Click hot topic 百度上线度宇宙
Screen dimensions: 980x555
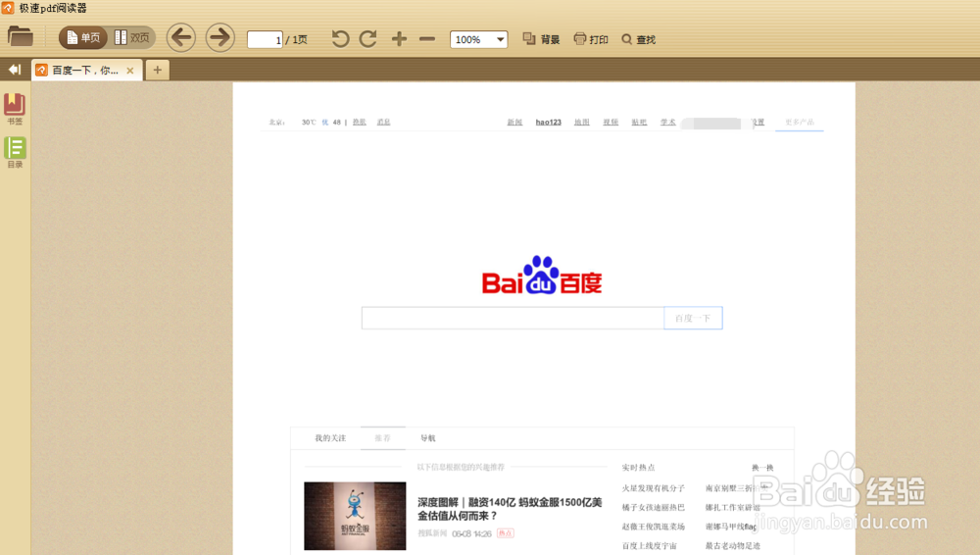tap(650, 545)
